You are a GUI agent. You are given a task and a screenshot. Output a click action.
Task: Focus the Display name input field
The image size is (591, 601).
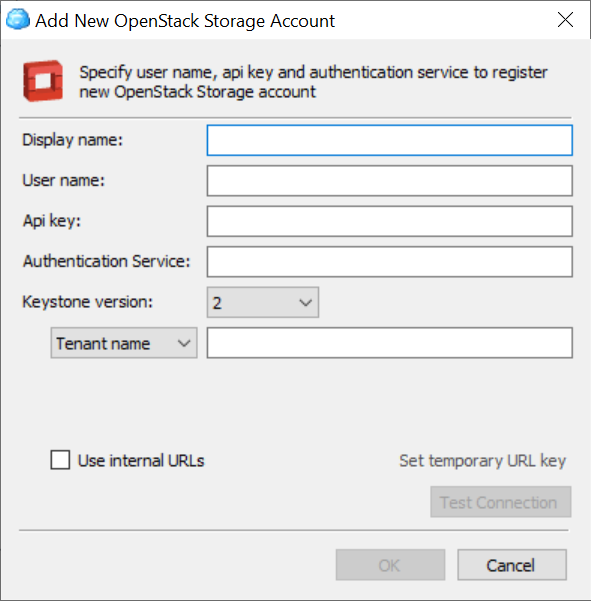390,140
